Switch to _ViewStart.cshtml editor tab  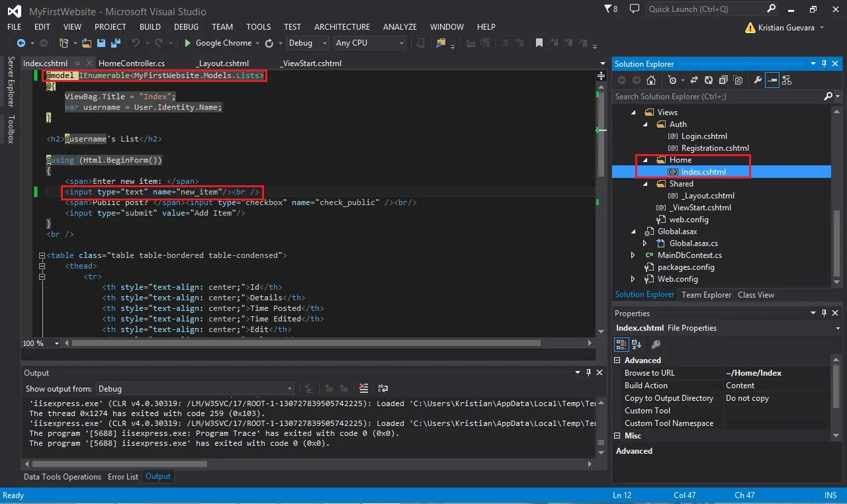coord(310,63)
